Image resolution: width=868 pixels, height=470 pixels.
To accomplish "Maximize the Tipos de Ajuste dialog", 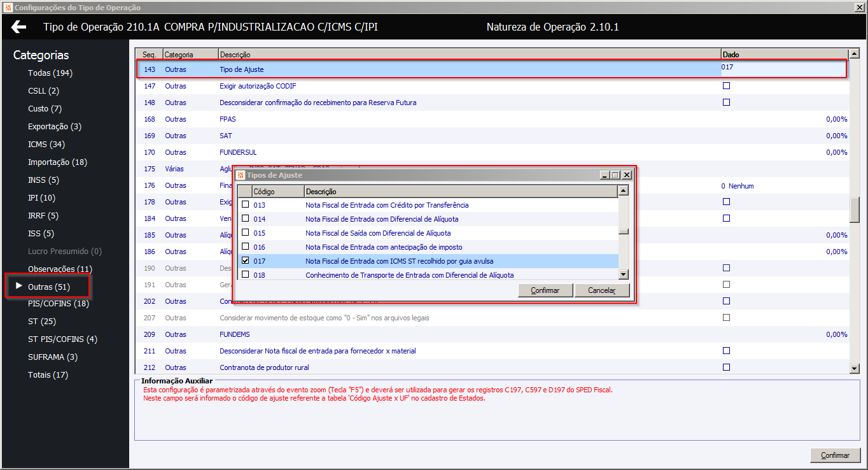I will point(615,174).
